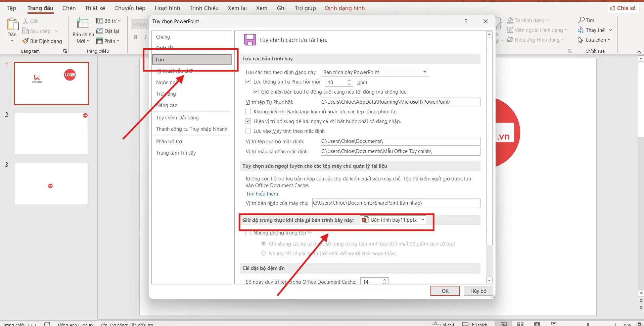Select the Nâng cao options category
This screenshot has width=644, height=326.
tap(191, 105)
